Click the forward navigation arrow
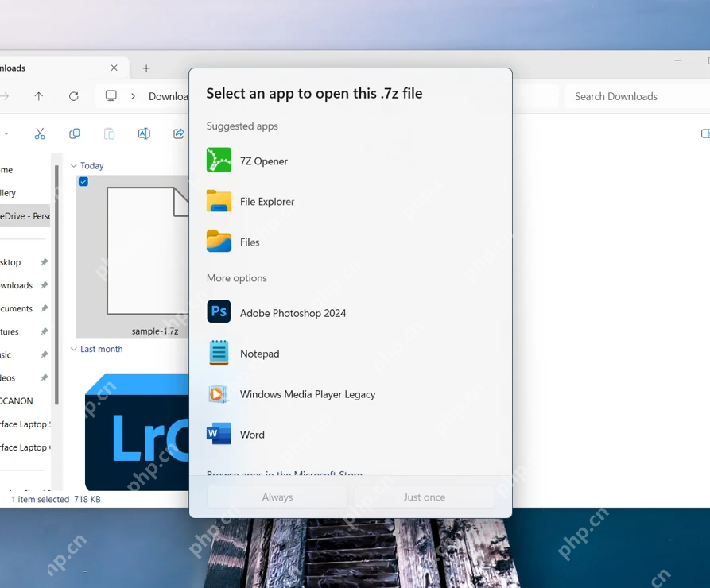 point(4,96)
